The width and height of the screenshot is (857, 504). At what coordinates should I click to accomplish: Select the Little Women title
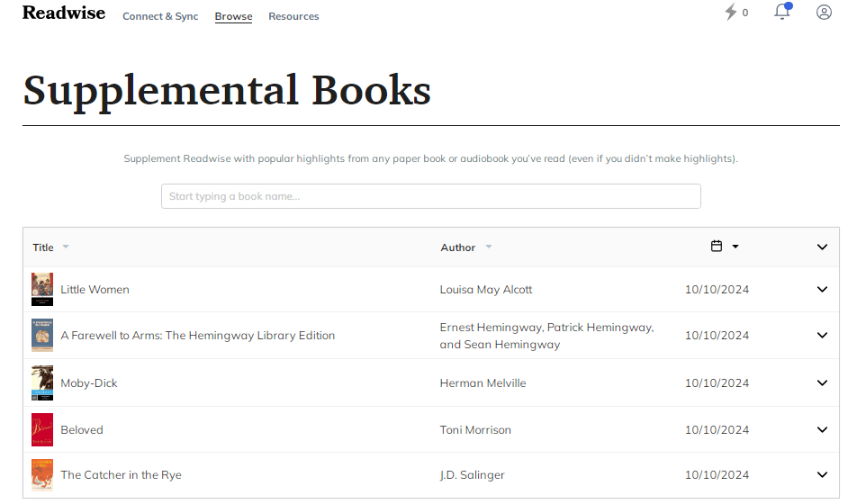coord(95,289)
